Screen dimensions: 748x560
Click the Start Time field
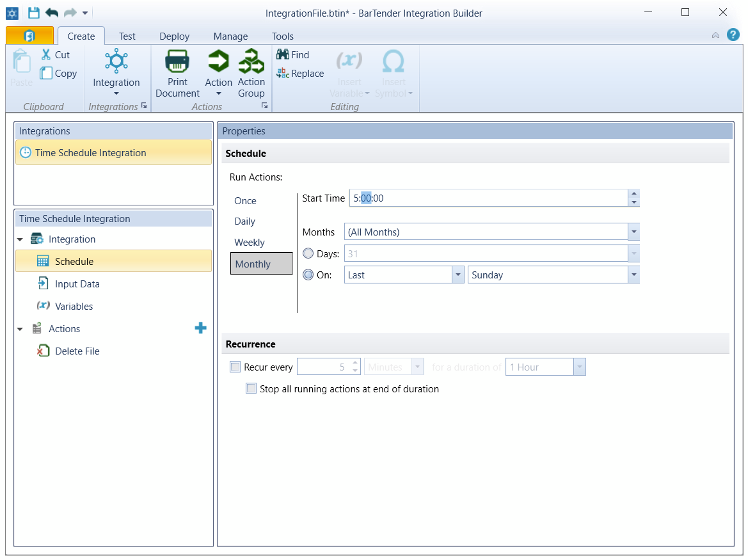click(488, 198)
